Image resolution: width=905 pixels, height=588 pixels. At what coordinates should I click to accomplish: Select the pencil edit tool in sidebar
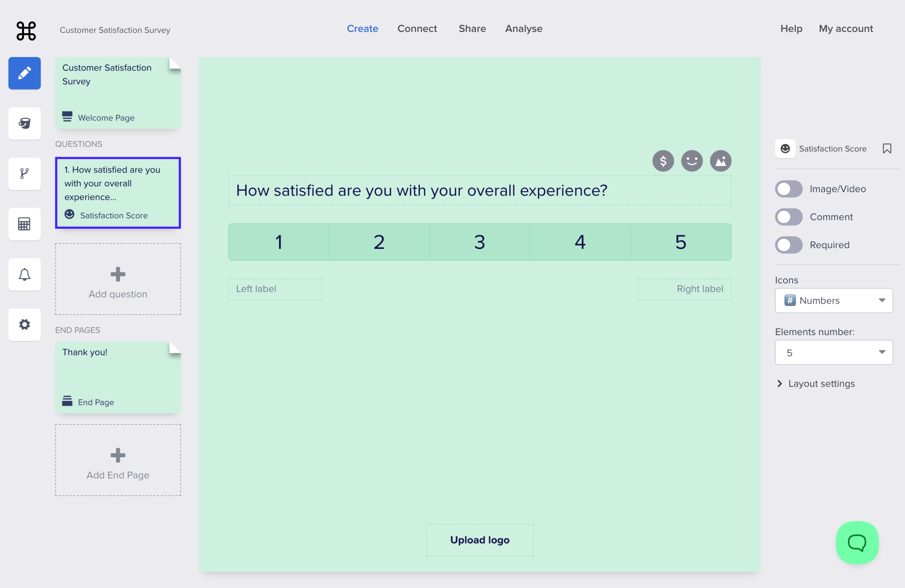point(24,73)
